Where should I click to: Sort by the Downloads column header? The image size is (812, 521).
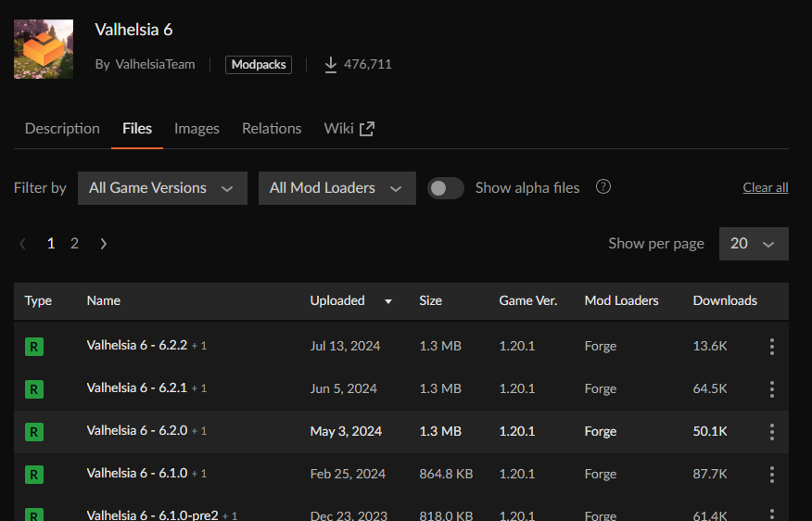point(725,301)
